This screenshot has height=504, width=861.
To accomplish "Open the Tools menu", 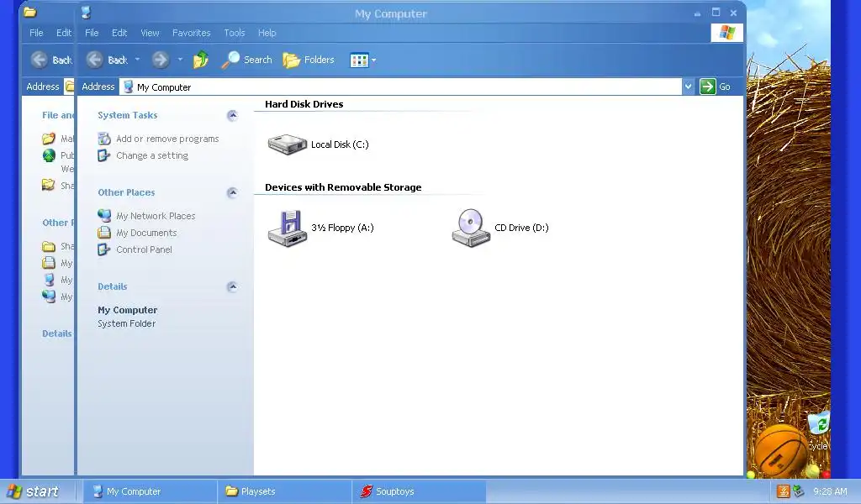I will (x=235, y=33).
